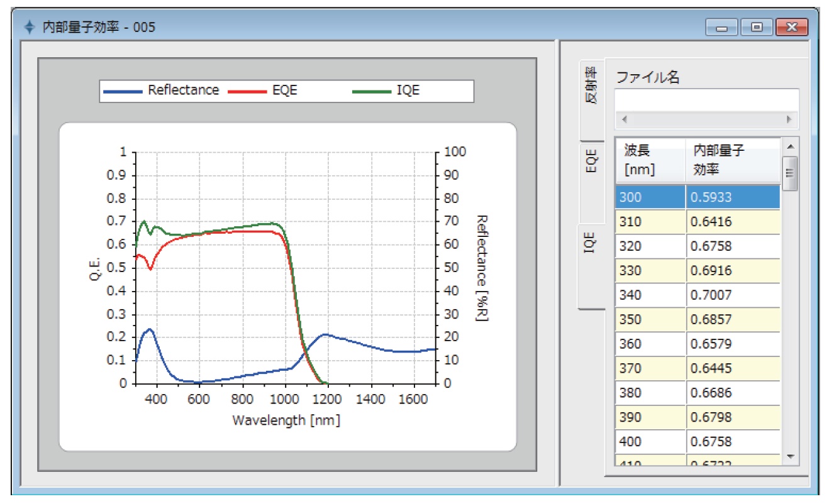Select the wavelength cell 340
The width and height of the screenshot is (829, 504).
650,295
